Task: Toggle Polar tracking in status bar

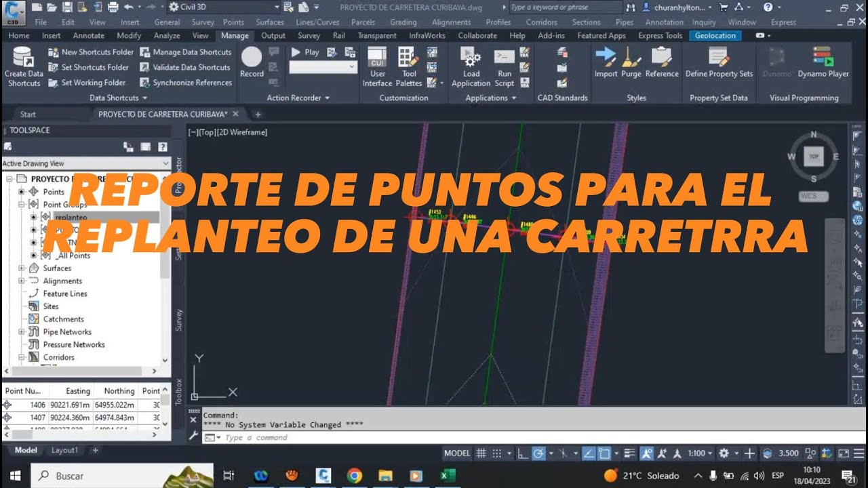Action: [x=539, y=453]
